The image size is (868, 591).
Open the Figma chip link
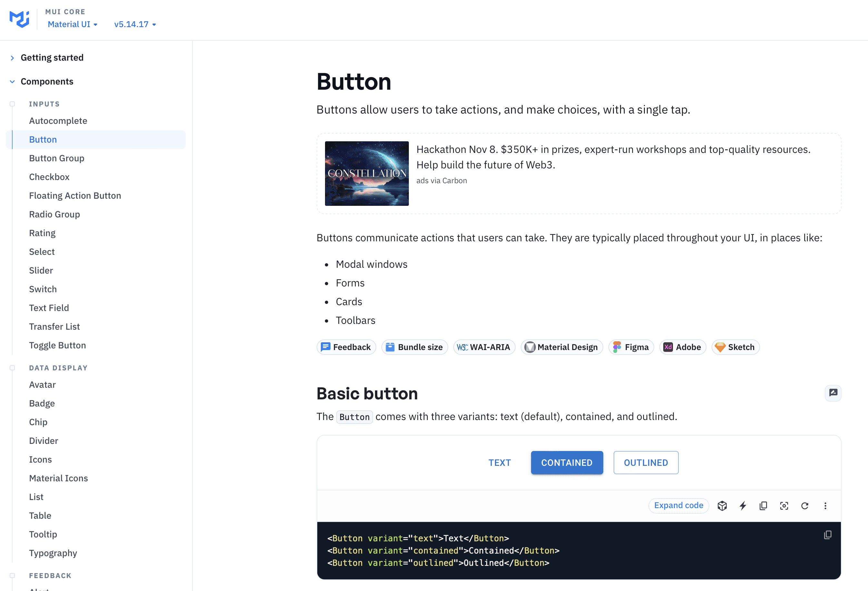pos(631,347)
